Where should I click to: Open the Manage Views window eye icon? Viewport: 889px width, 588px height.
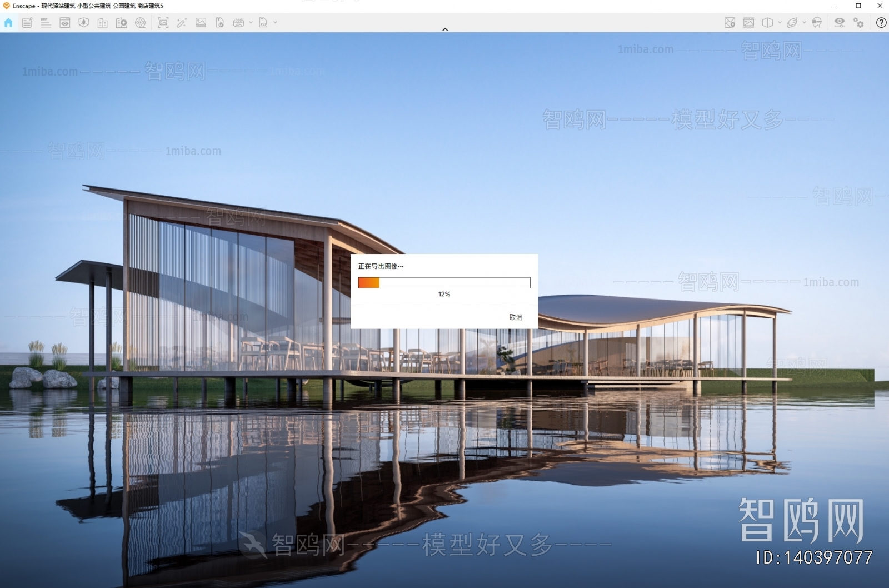click(x=64, y=23)
